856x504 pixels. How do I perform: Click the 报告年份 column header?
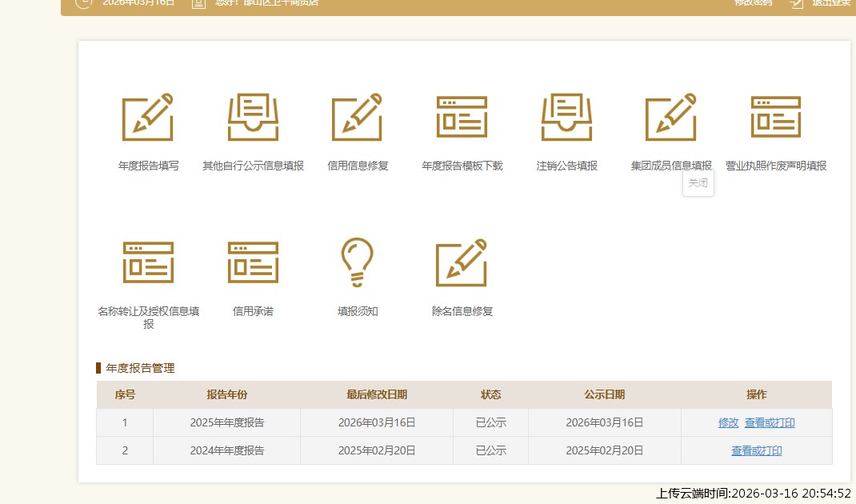226,394
